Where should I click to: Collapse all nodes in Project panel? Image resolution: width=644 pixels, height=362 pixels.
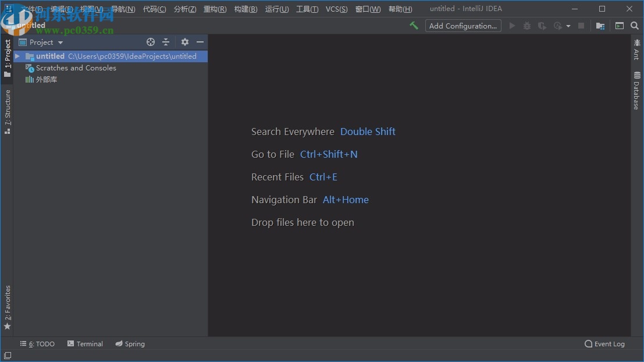point(166,42)
